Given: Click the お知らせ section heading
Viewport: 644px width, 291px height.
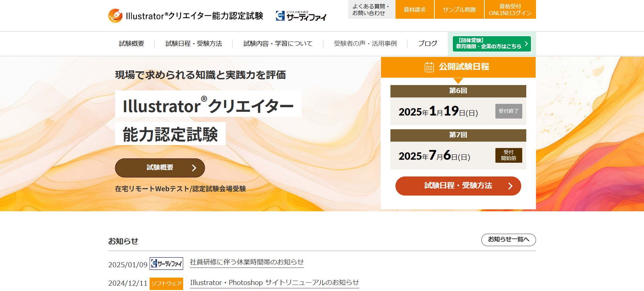Looking at the screenshot, I should pos(123,241).
